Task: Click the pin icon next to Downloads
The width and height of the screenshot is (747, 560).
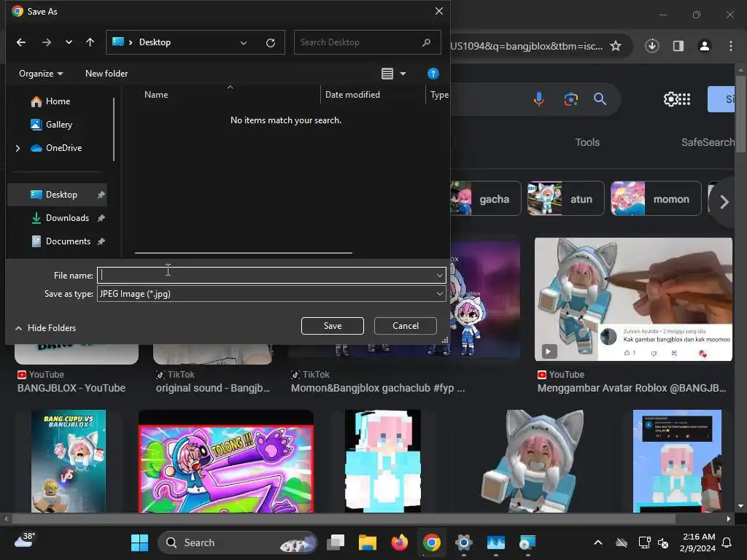Action: click(101, 218)
